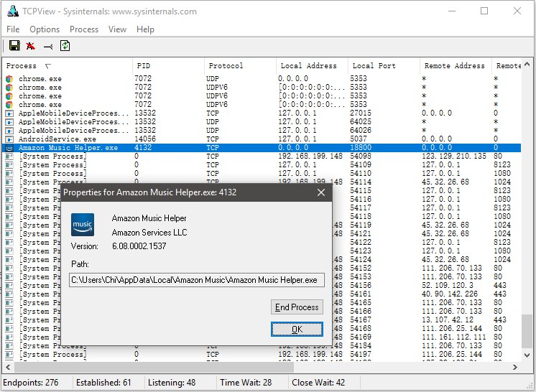Click the AndroidService.exe process icon

pos(9,139)
